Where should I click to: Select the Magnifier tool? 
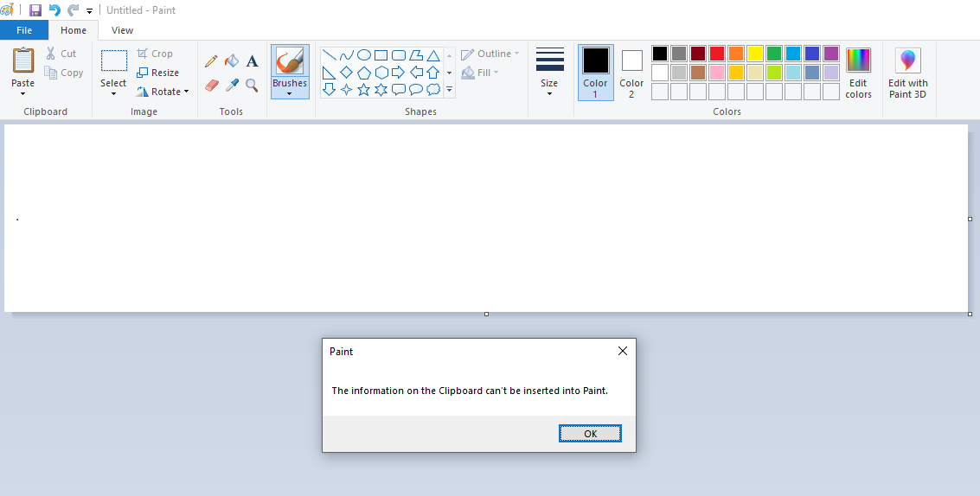pyautogui.click(x=252, y=85)
